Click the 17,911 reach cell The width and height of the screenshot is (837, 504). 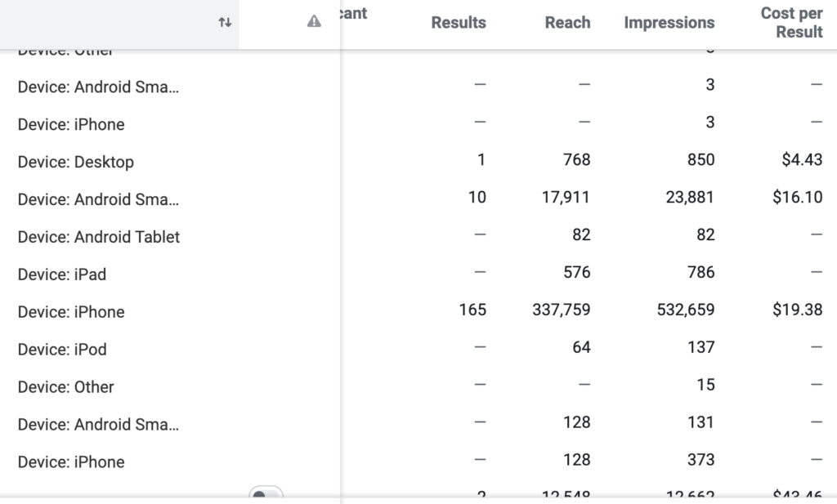coord(566,198)
